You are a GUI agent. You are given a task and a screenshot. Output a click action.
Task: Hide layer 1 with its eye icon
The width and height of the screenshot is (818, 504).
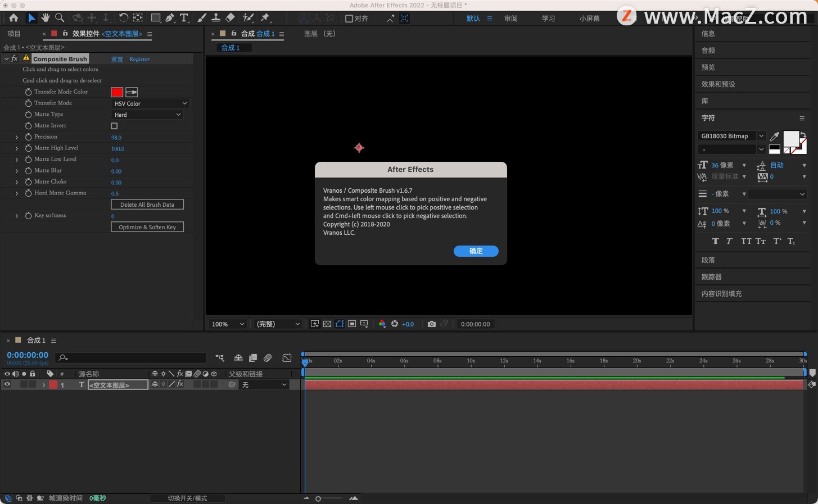click(x=7, y=385)
